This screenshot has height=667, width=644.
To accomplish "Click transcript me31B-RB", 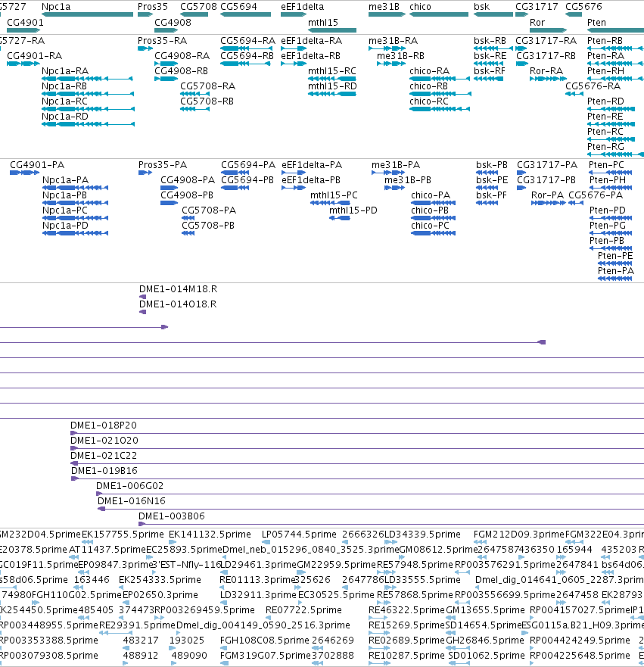I will click(400, 56).
